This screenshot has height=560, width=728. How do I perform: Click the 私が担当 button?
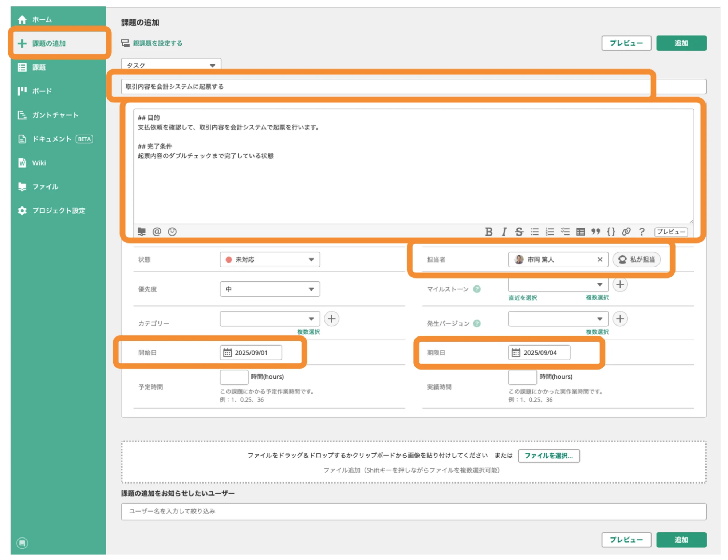tap(637, 260)
